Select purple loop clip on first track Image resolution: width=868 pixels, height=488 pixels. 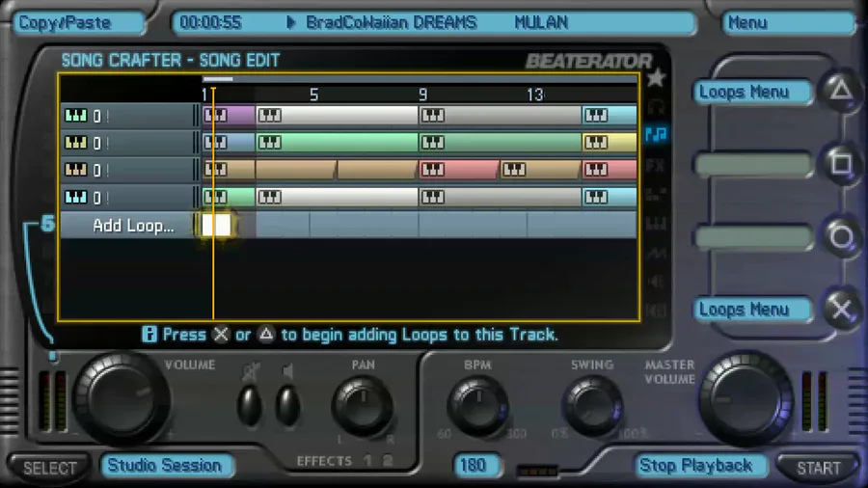pos(229,116)
